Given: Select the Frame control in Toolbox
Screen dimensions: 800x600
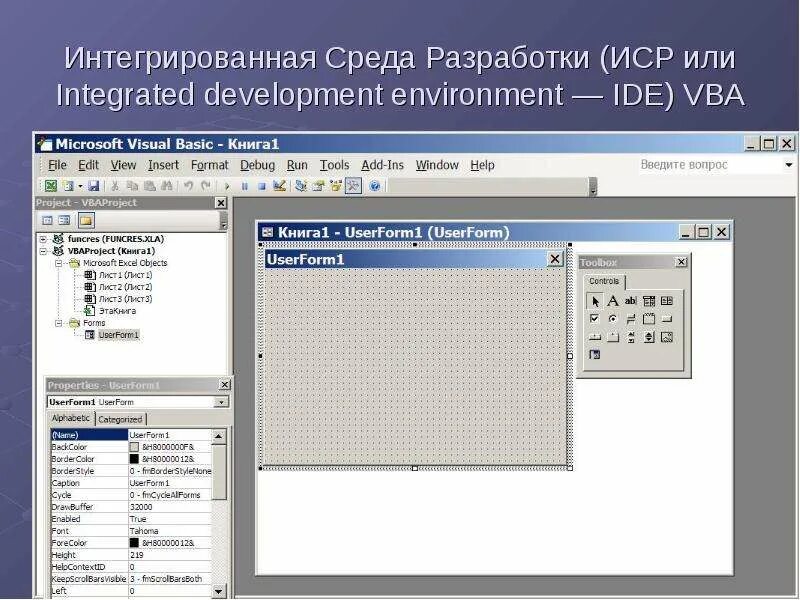Looking at the screenshot, I should [649, 319].
